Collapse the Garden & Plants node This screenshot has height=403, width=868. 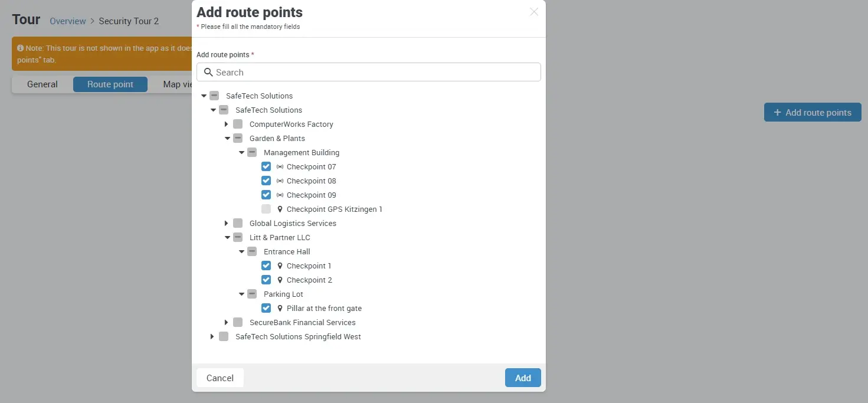tap(227, 138)
